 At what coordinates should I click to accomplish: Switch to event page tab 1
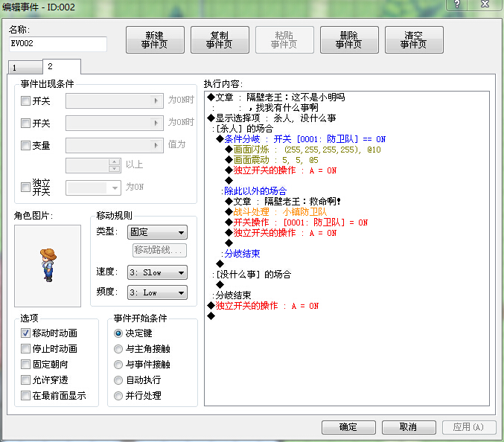25,68
